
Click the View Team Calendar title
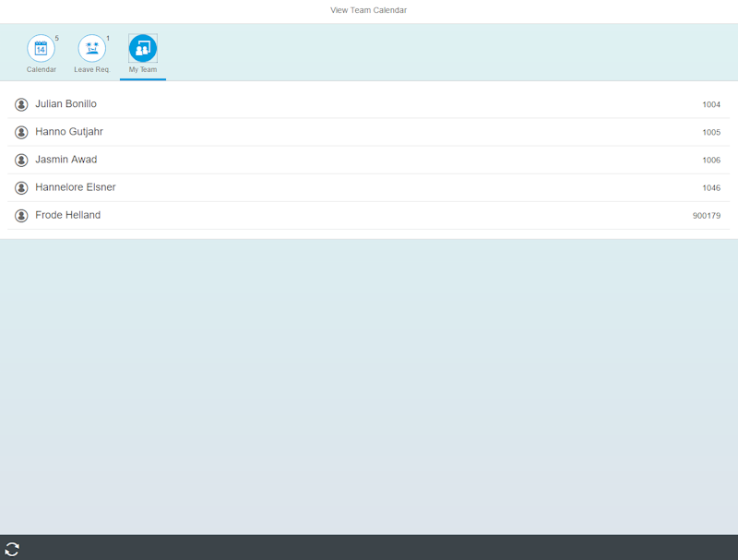tap(369, 10)
